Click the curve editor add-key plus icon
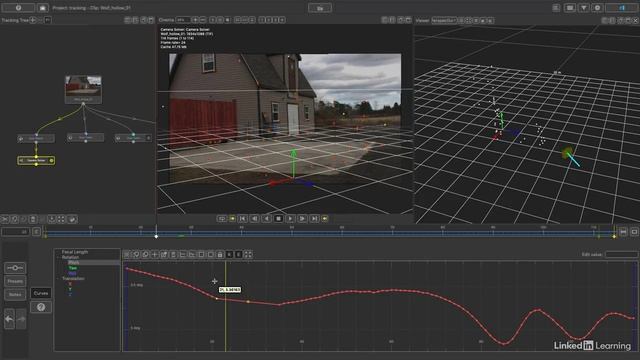Image resolution: width=640 pixels, height=360 pixels. click(155, 255)
